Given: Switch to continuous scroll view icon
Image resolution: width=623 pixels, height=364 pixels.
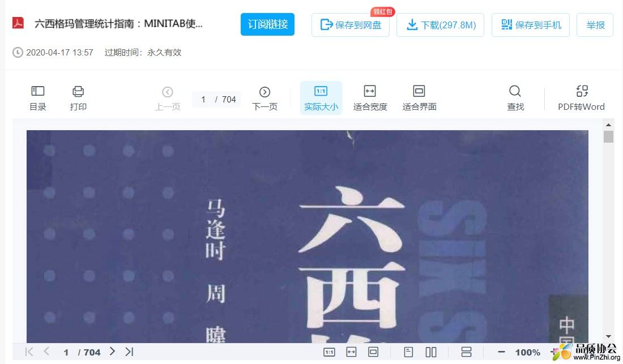Looking at the screenshot, I should tap(467, 352).
